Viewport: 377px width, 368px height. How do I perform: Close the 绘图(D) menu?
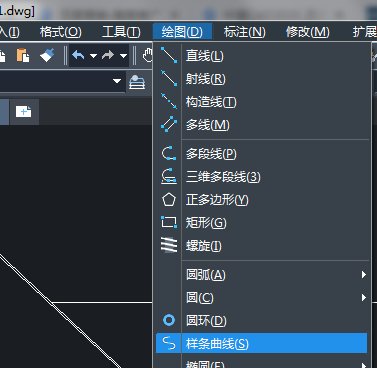tap(182, 32)
